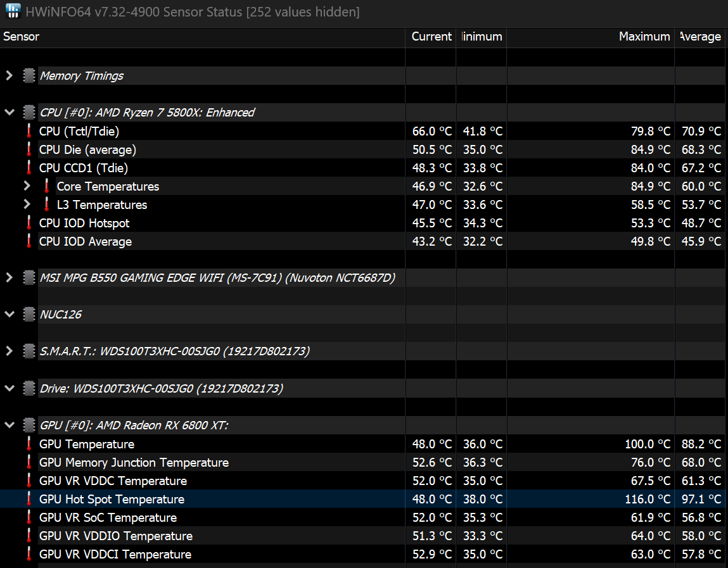
Task: Collapse the Drive WDS100T3XHC group
Action: [10, 388]
